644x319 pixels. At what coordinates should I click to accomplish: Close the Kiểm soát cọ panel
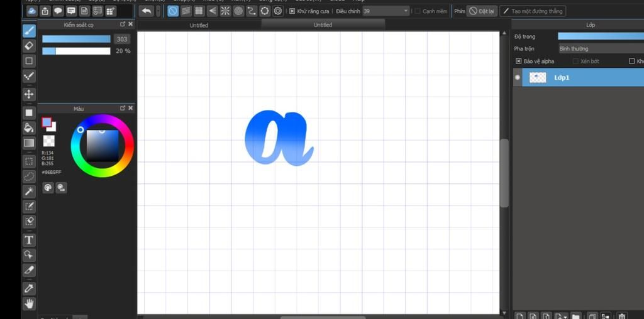pos(131,24)
